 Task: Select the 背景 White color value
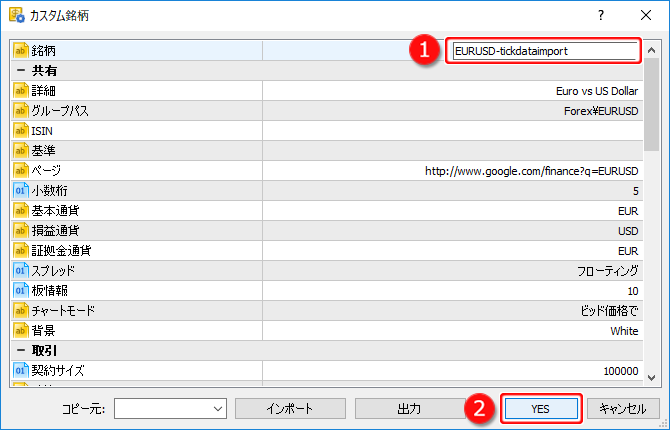click(x=624, y=330)
